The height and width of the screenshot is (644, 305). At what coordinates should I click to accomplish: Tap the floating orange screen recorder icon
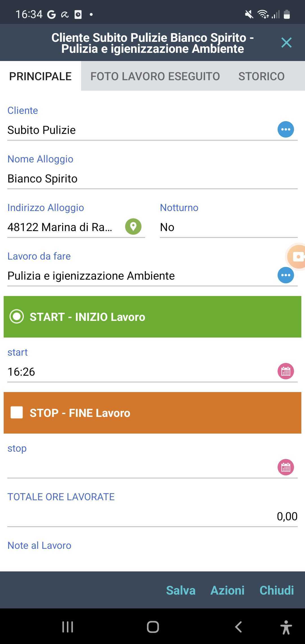(x=297, y=256)
